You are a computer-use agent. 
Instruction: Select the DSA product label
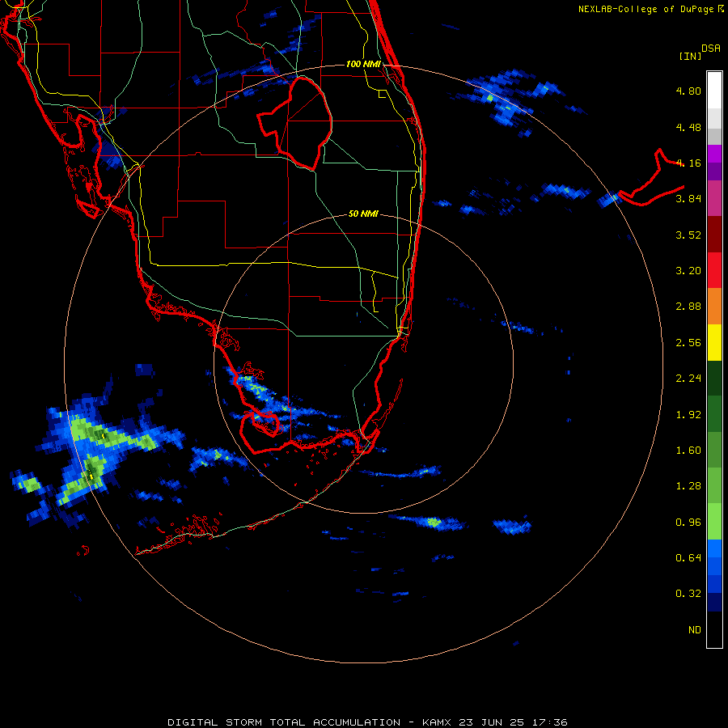point(711,49)
